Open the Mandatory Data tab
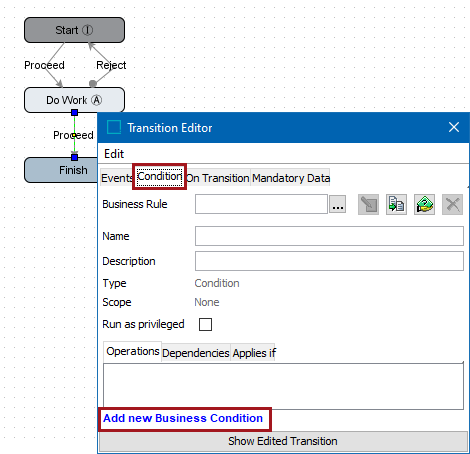470x454 pixels. point(291,178)
